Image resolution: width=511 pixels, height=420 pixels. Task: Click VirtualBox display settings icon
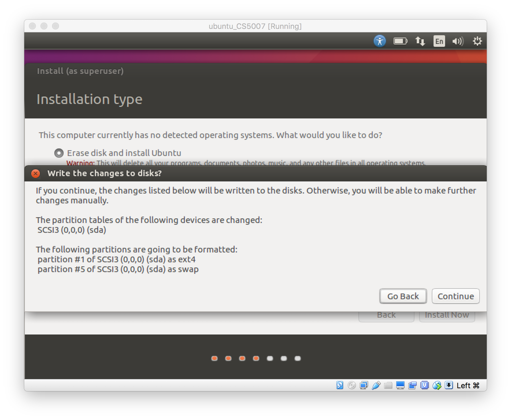point(400,385)
